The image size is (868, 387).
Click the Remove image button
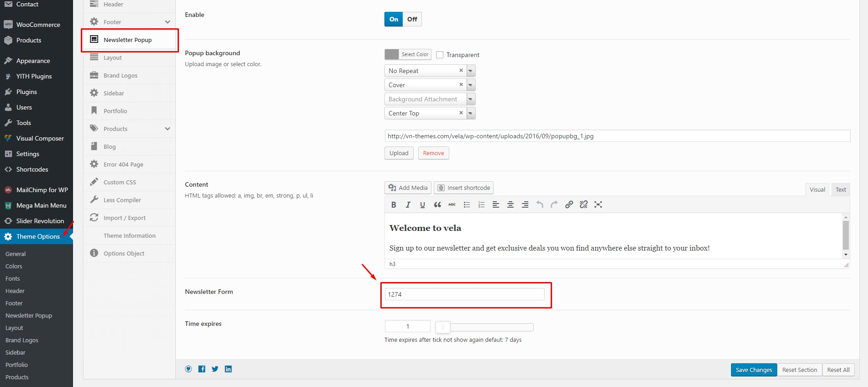(433, 153)
